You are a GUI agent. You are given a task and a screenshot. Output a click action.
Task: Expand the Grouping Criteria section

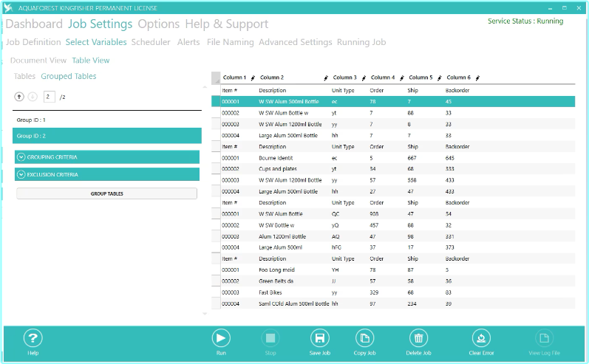tap(21, 157)
